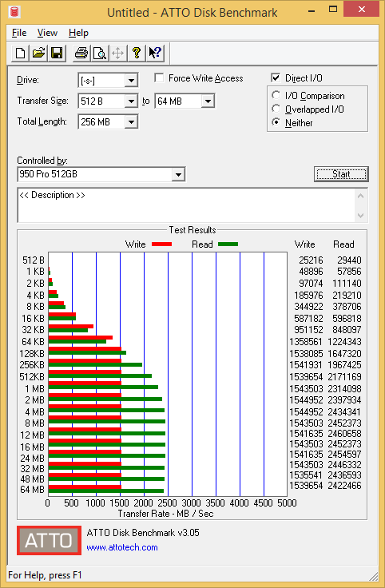385x588 pixels.
Task: Activate context help arrow-question icon
Action: click(x=154, y=53)
